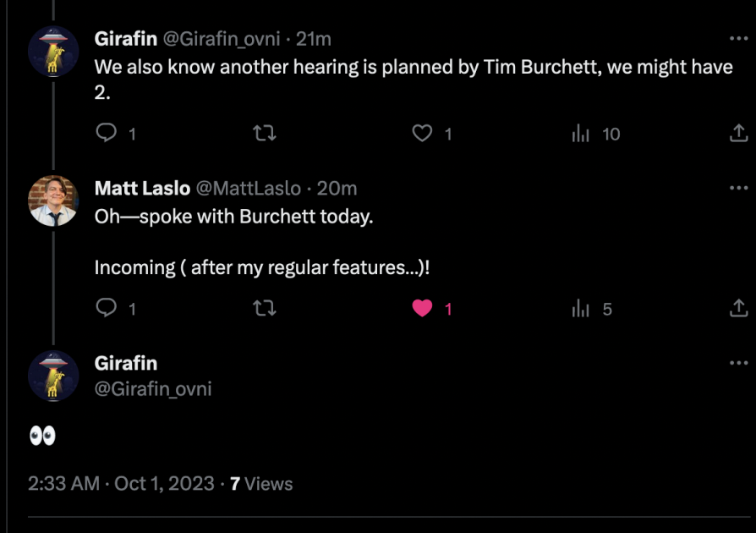Open Matt Laslo's profile by display name

[142, 188]
